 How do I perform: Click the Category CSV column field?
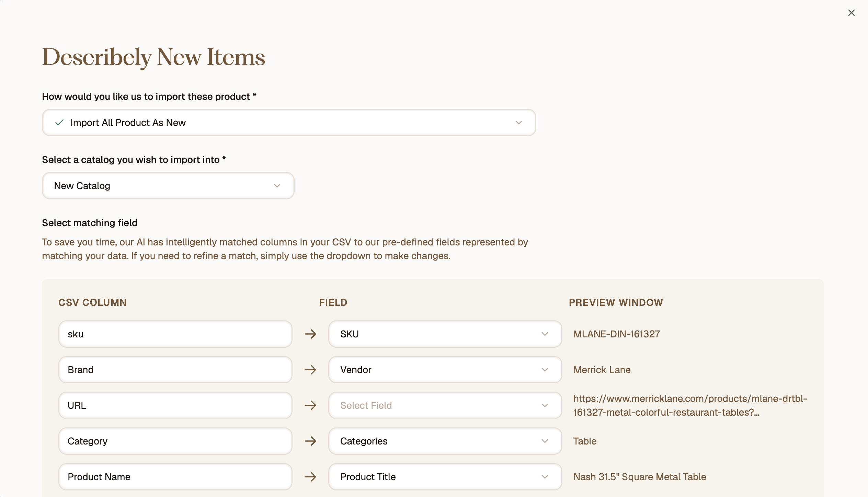[x=175, y=441]
